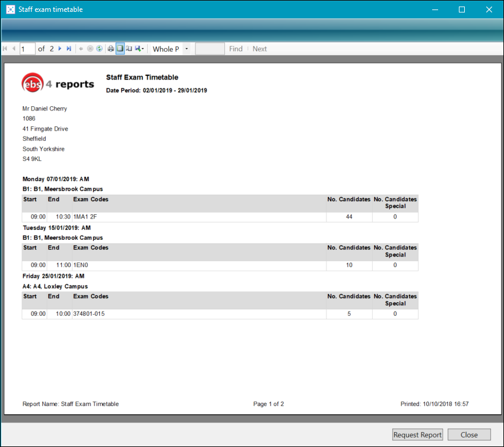The width and height of the screenshot is (504, 447).
Task: Stop report rendering
Action: [90, 49]
